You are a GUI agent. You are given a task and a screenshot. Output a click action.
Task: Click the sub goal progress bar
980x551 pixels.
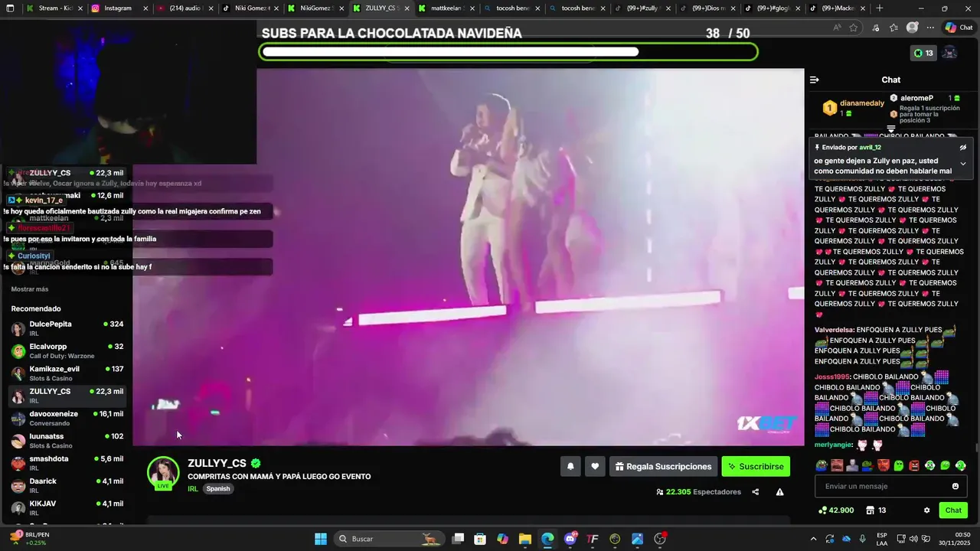tap(508, 52)
